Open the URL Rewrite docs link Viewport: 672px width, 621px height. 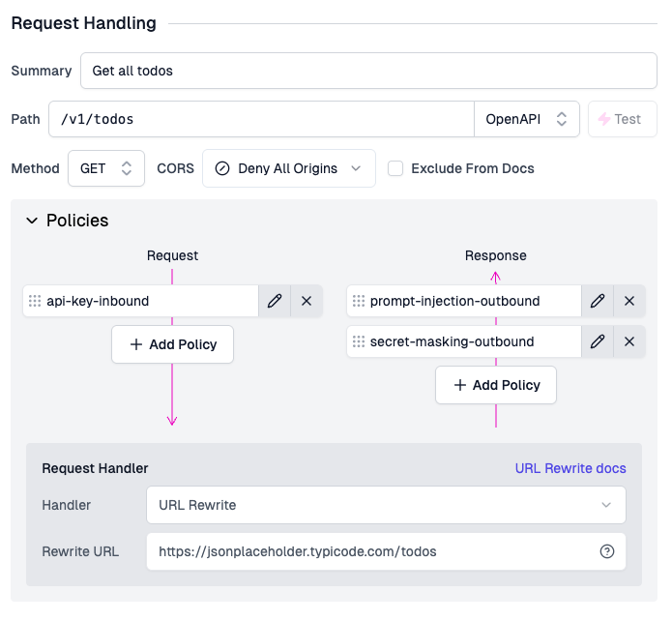pos(570,468)
